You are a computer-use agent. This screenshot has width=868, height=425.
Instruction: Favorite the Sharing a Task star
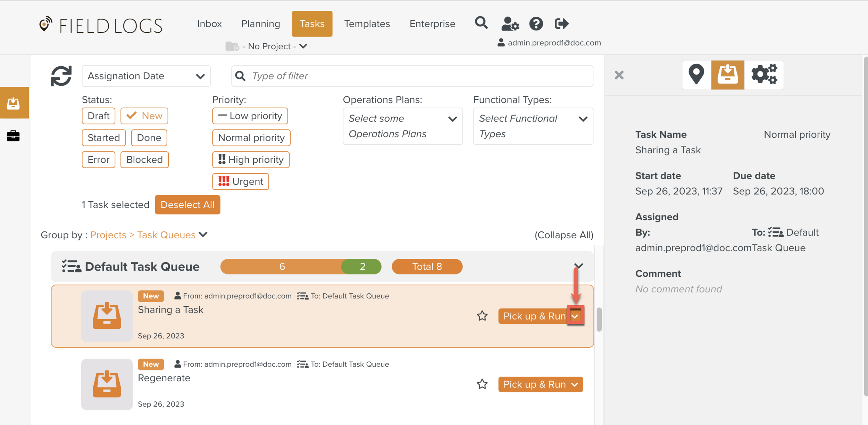click(482, 316)
